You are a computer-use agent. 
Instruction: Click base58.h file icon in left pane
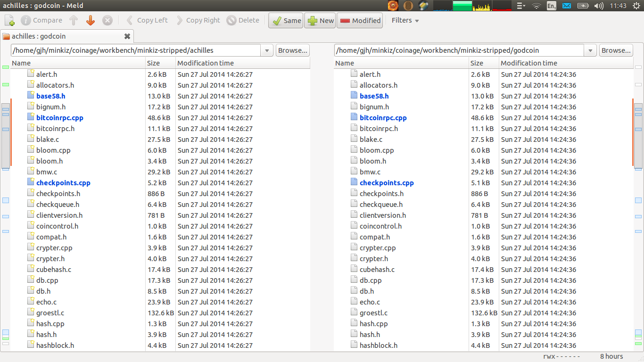pos(31,96)
